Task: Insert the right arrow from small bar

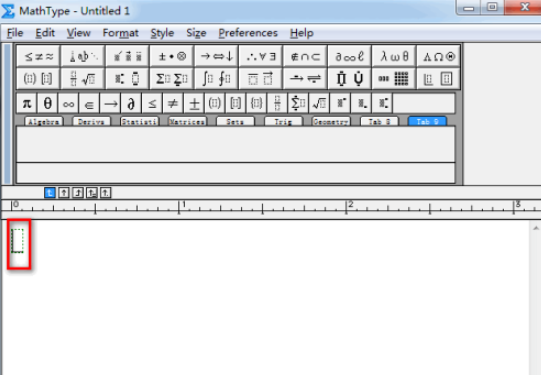Action: pyautogui.click(x=110, y=103)
